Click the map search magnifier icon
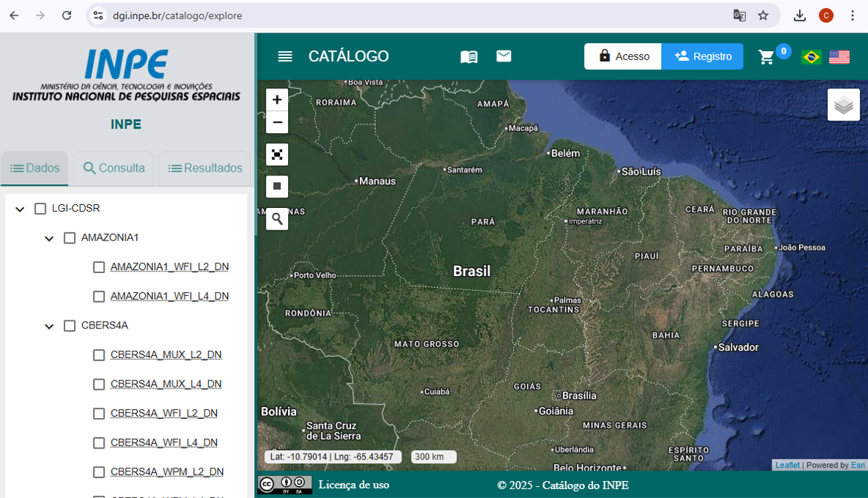The height and width of the screenshot is (498, 868). pyautogui.click(x=277, y=218)
